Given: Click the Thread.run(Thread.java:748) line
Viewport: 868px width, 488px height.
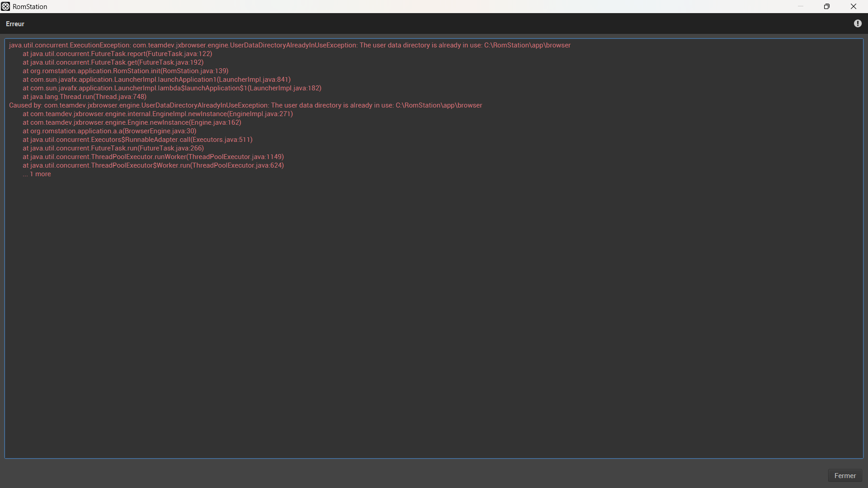Looking at the screenshot, I should pyautogui.click(x=85, y=97).
